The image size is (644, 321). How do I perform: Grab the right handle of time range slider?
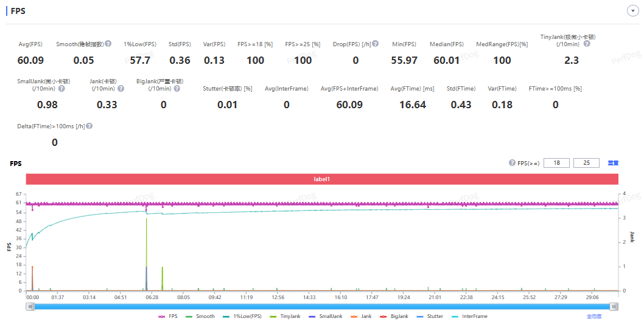(x=614, y=306)
